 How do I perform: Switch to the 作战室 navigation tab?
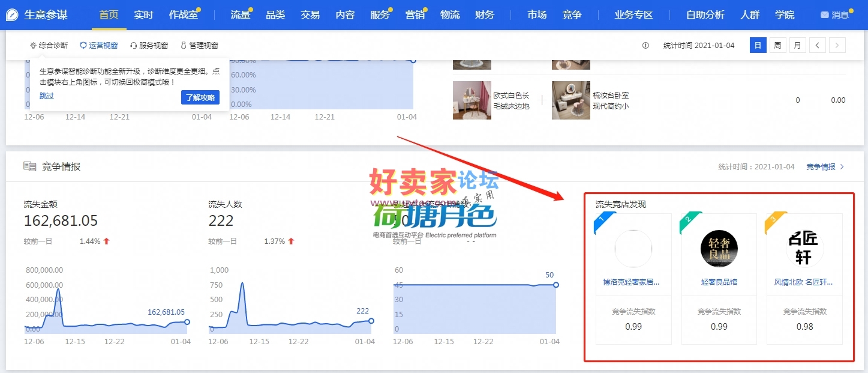(x=183, y=15)
